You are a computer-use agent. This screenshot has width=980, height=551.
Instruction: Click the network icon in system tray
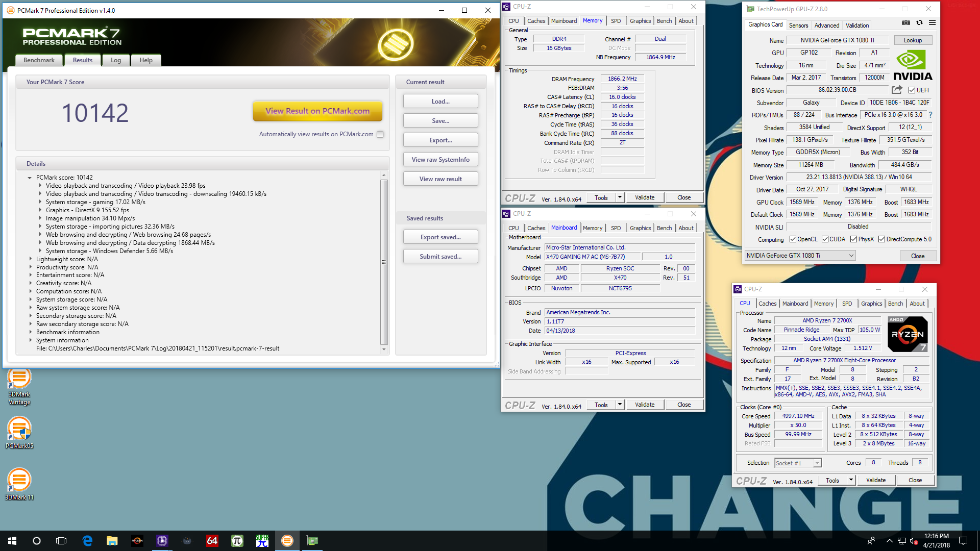902,541
